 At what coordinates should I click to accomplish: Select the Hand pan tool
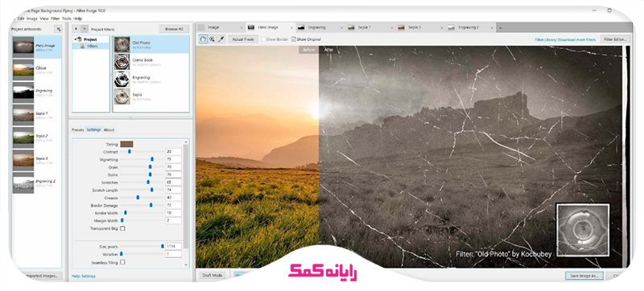(x=203, y=39)
